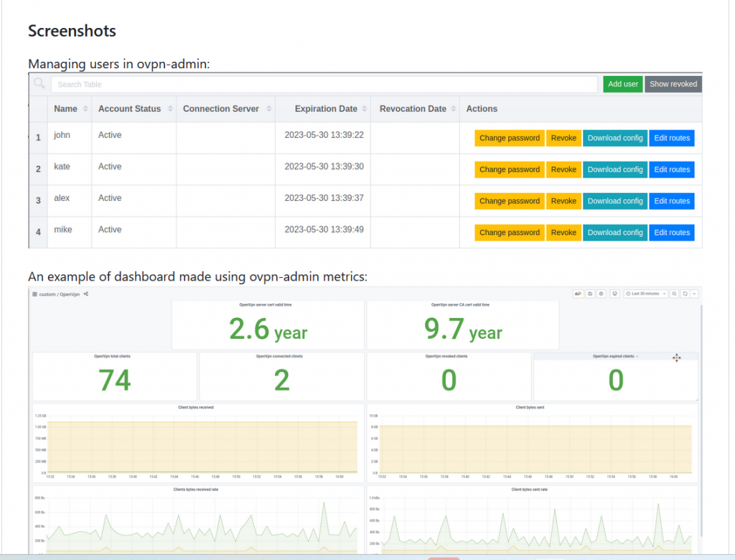
Task: Sort by Expiration Date column
Action: pyautogui.click(x=326, y=109)
